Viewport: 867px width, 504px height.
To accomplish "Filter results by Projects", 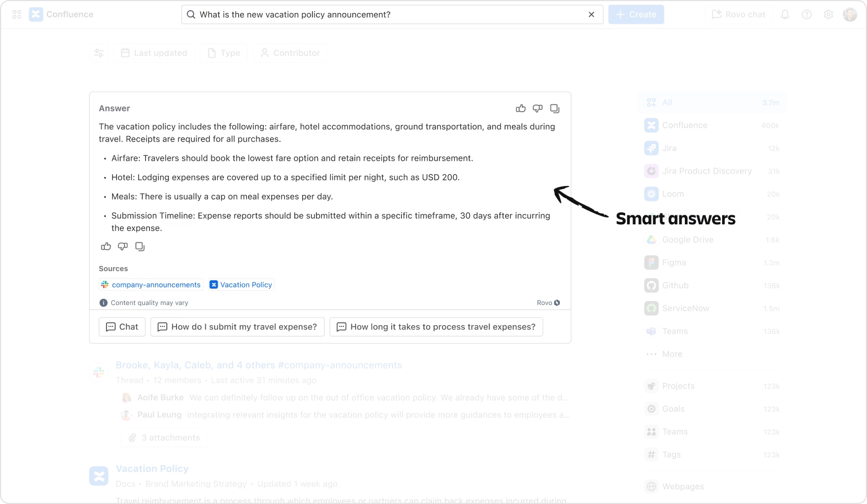I will tap(713, 386).
